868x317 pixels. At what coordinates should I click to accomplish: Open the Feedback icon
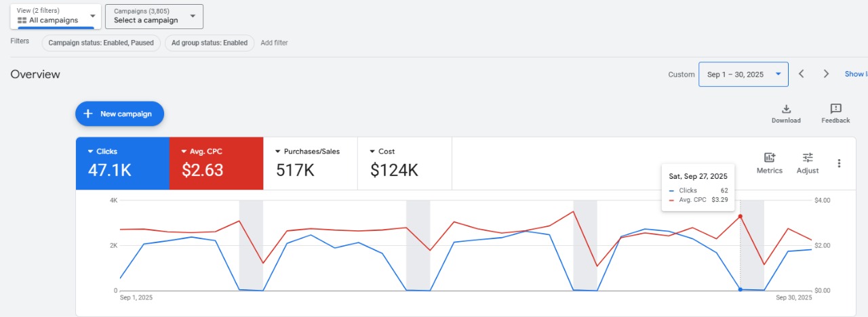click(835, 109)
